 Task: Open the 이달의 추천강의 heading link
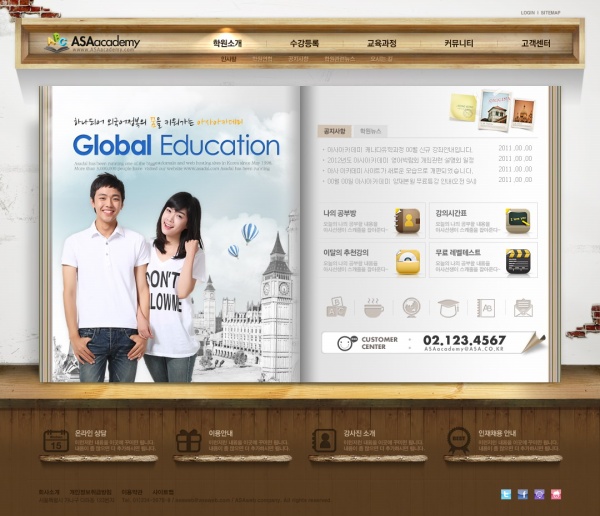coord(346,253)
